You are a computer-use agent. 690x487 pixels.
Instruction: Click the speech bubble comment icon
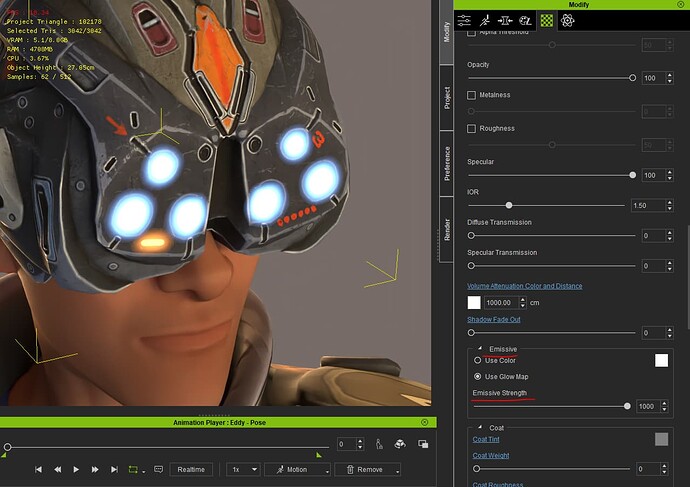(x=158, y=469)
